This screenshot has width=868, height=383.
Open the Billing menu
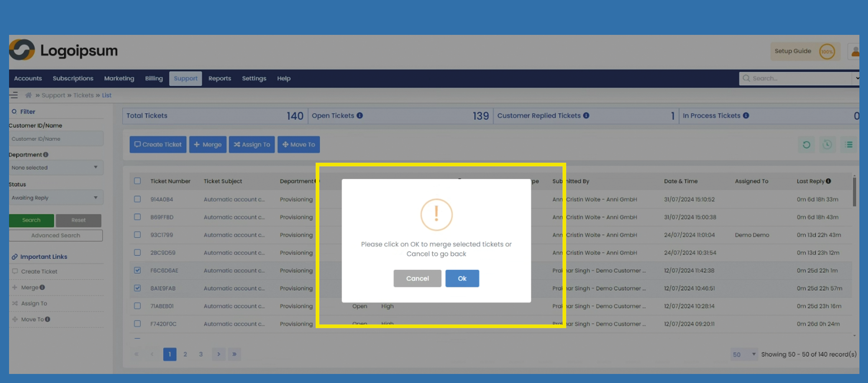pos(153,78)
